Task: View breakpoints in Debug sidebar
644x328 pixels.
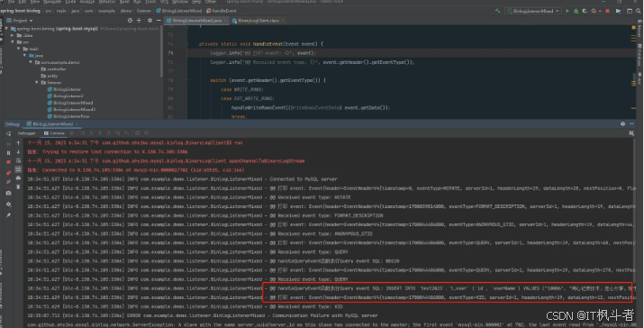Action: (9, 173)
